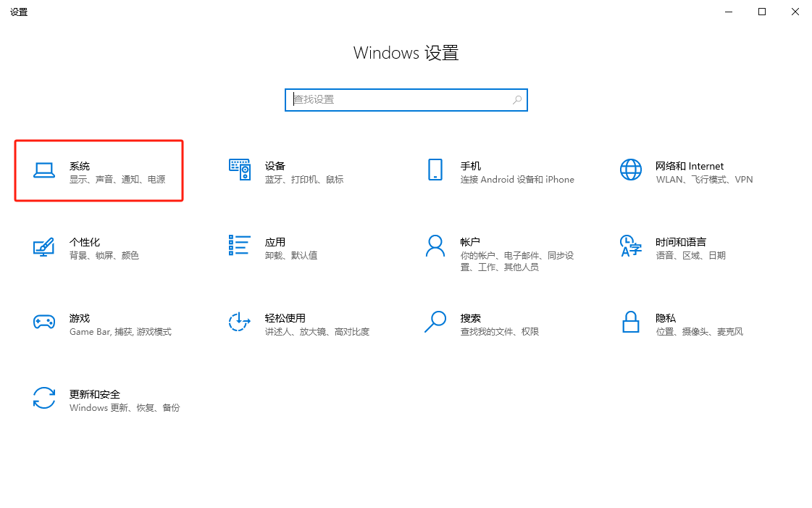Open the 网络和 Internet settings link

point(689,166)
